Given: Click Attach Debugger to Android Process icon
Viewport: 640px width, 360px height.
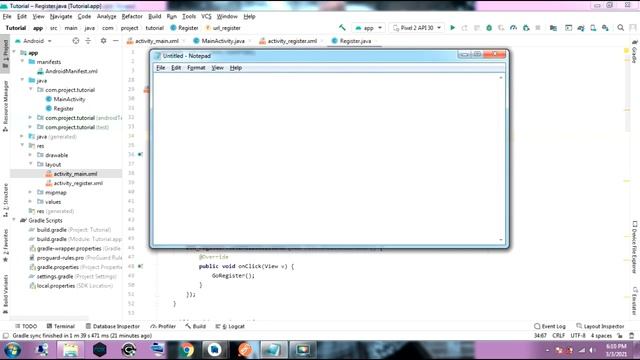Looking at the screenshot, I should (526, 28).
